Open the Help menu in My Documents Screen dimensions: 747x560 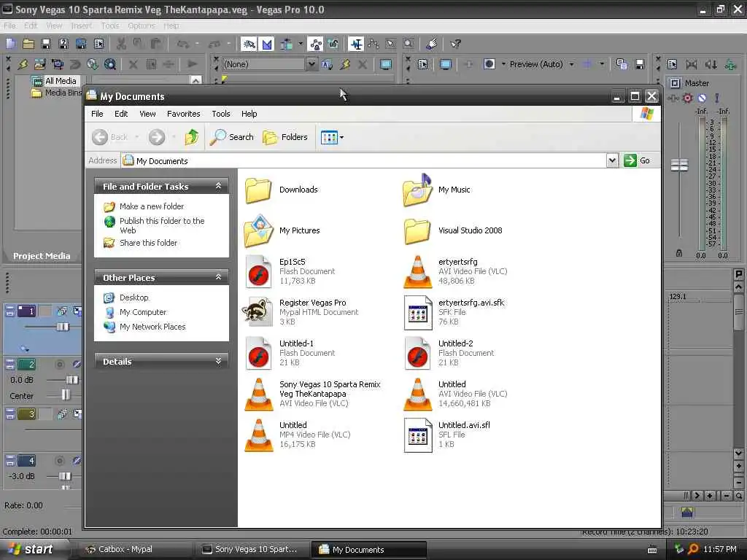249,114
